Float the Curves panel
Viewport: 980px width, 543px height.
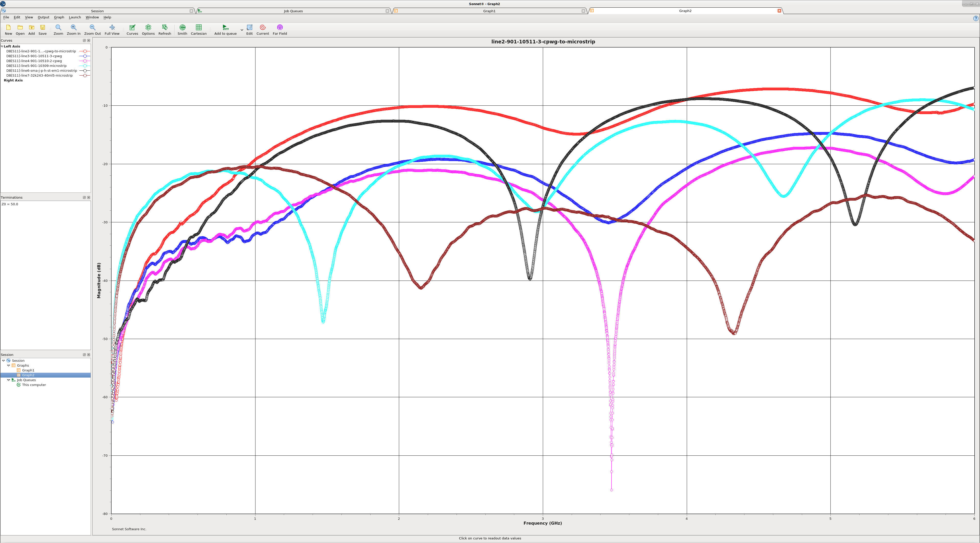tap(84, 40)
